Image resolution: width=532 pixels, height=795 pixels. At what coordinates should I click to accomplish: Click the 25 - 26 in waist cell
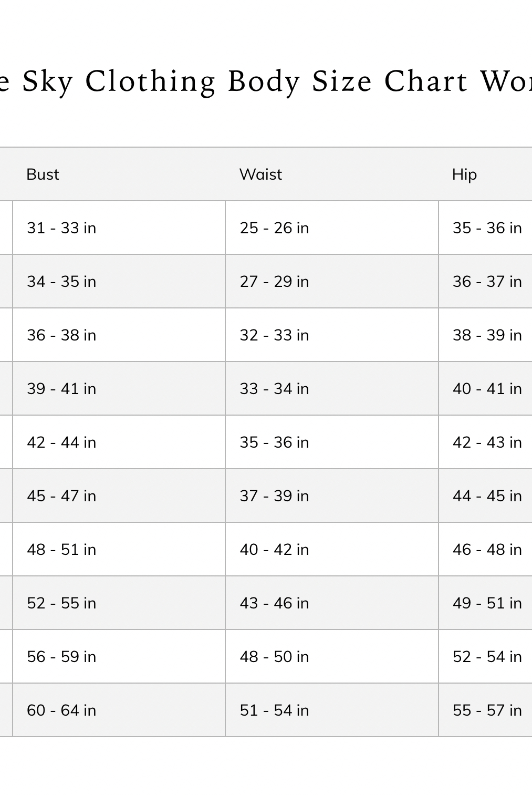(274, 228)
